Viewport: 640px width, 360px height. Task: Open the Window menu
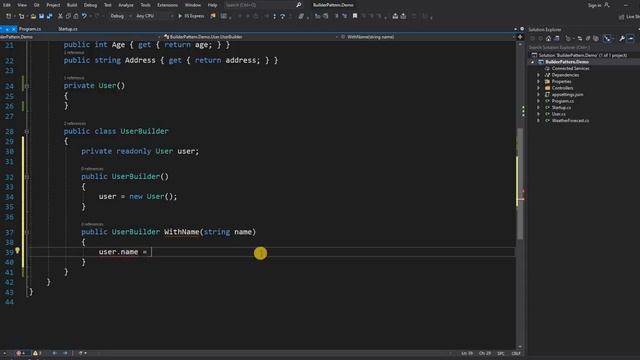coord(193,5)
